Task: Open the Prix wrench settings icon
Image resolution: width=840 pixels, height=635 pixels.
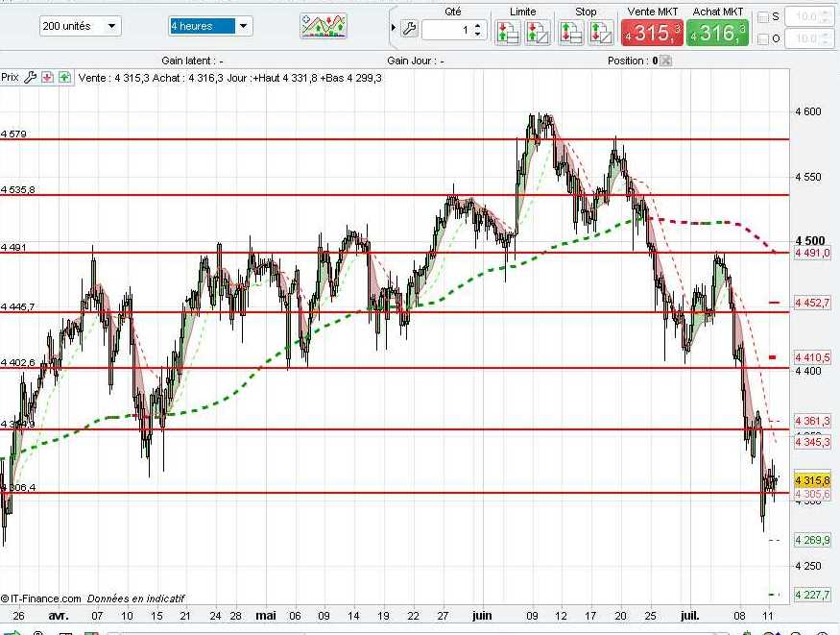Action: [30, 78]
